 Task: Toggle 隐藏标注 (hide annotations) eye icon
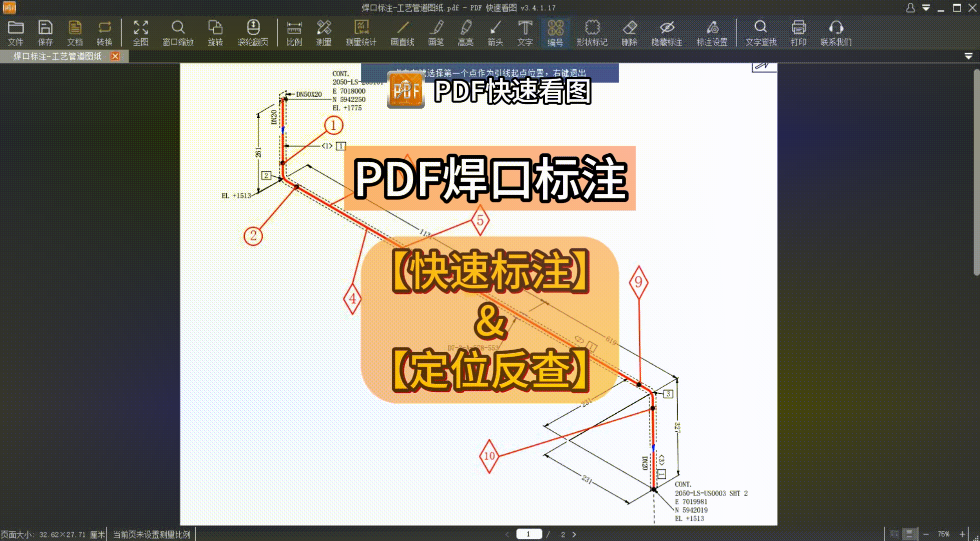pyautogui.click(x=667, y=33)
